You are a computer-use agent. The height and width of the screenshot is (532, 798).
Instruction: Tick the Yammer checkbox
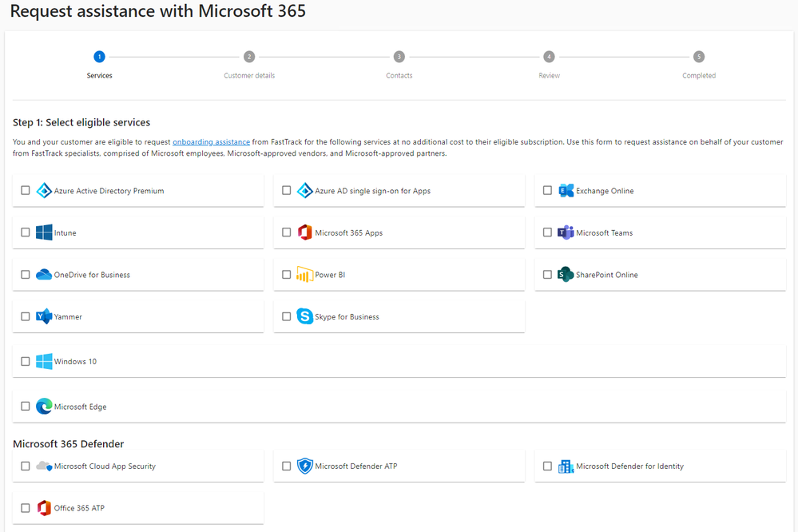(26, 316)
